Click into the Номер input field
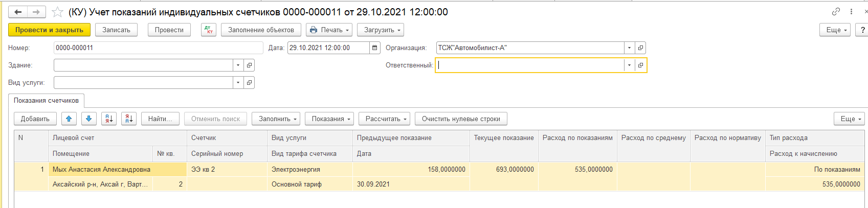Viewport: 868px width, 208px height. [158, 48]
